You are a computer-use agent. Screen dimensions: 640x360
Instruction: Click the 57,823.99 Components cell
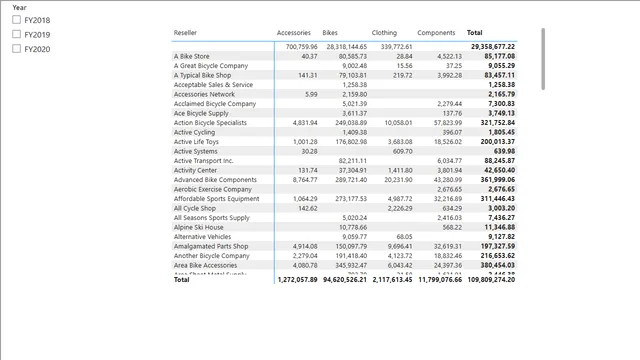pos(448,122)
